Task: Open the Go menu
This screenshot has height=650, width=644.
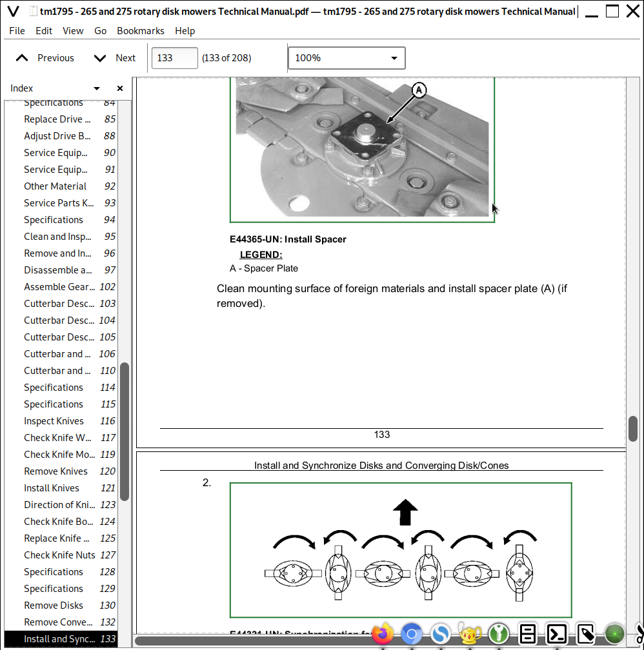Action: pos(101,31)
